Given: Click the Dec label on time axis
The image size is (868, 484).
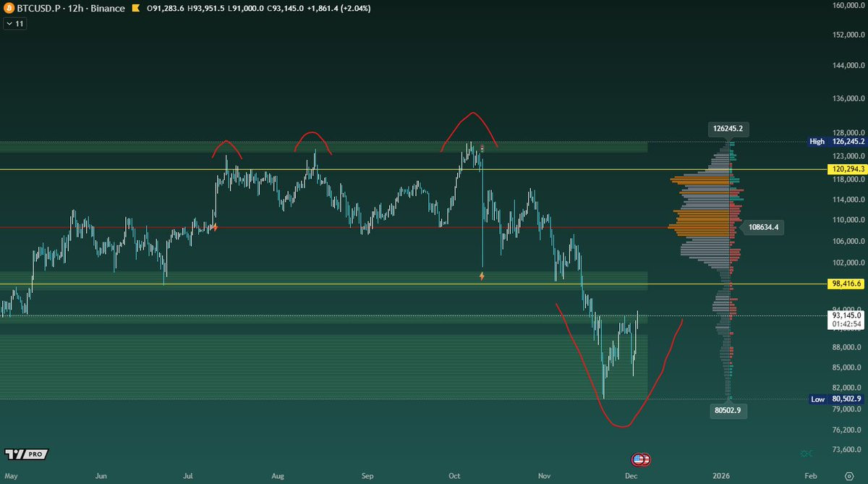Looking at the screenshot, I should tap(633, 476).
